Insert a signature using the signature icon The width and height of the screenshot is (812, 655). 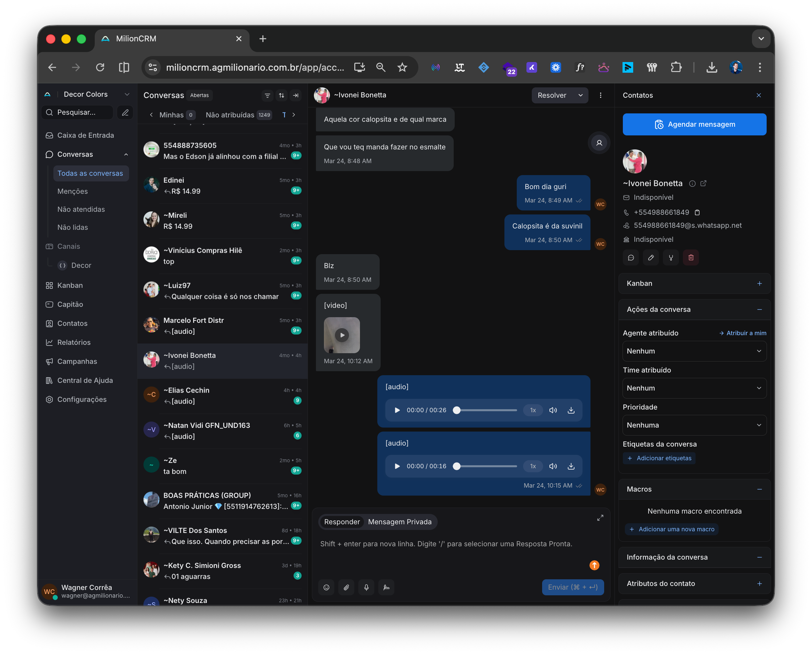(386, 587)
